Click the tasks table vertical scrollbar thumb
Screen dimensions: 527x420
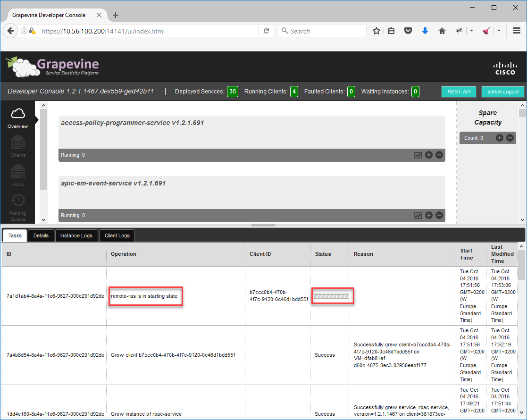pos(522,265)
